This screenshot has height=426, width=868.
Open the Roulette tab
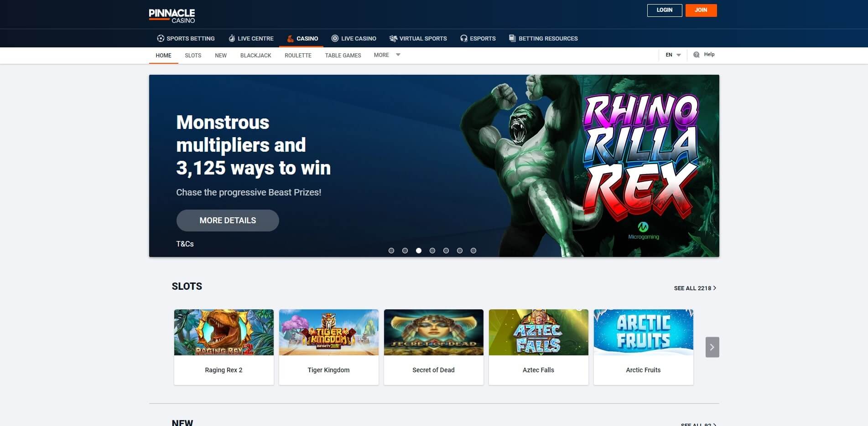coord(298,56)
